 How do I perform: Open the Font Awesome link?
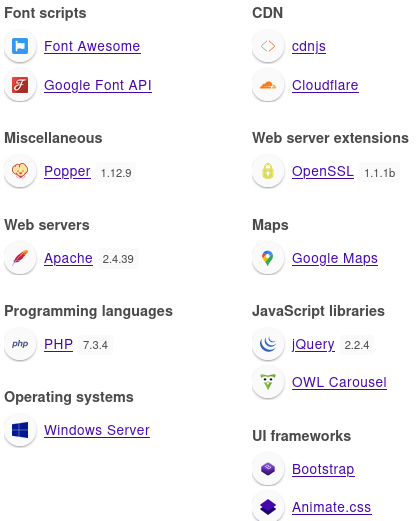pos(92,46)
